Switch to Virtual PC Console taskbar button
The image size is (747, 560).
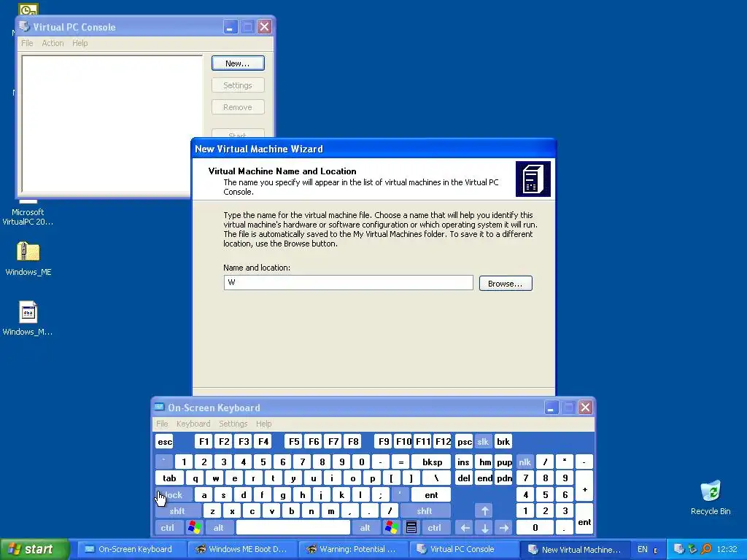[463, 549]
